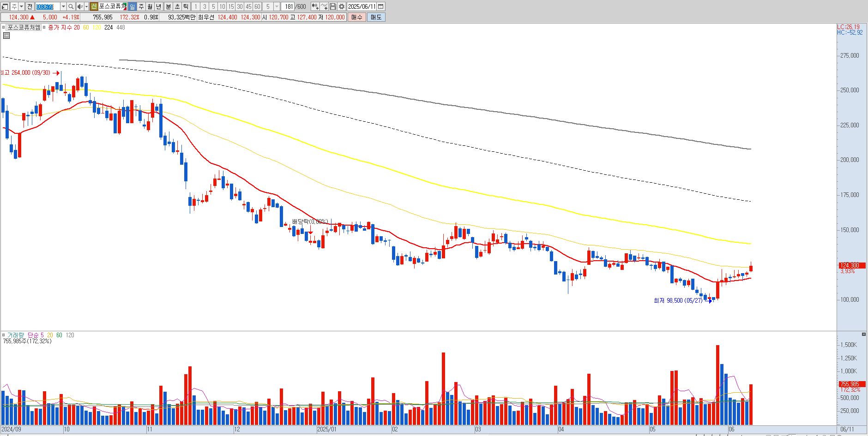Open the chart settings gear icon
This screenshot has width=868, height=436.
point(342,6)
